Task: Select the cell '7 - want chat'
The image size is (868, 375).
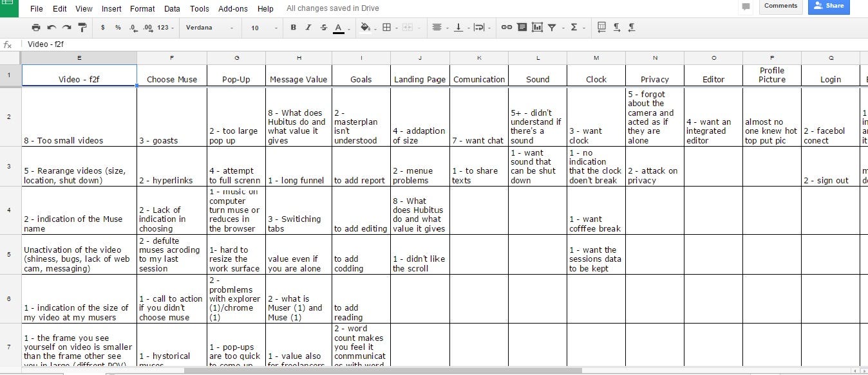Action: [479, 116]
